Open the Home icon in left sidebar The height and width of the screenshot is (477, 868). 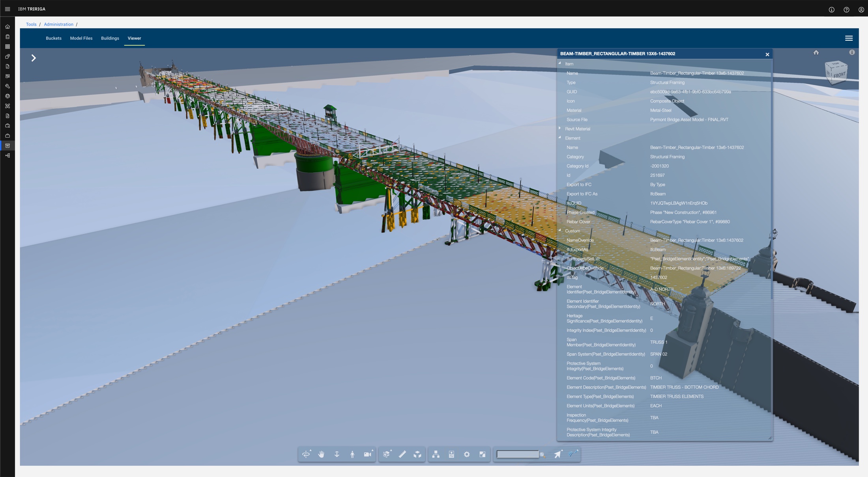[7, 27]
